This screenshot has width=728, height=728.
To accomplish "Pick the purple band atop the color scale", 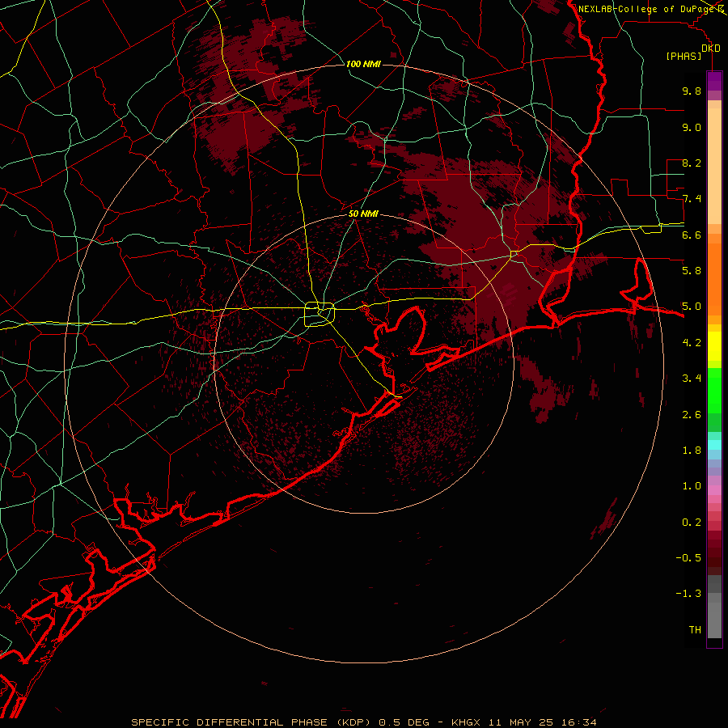I will click(x=714, y=81).
